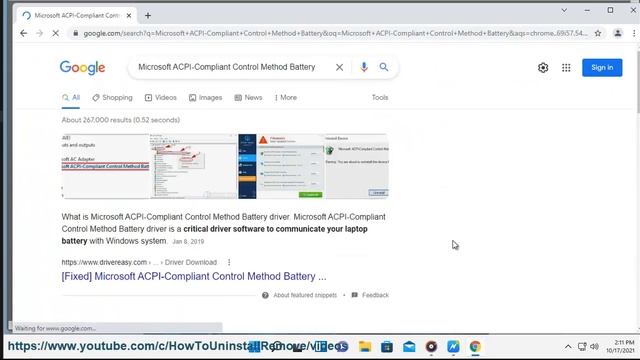Close the Microsoft ACPI-Compliant tab
Image resolution: width=640 pixels, height=360 pixels.
point(129,16)
